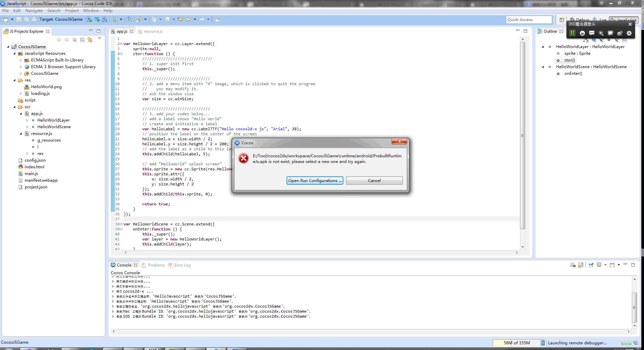Click the Run target icon with green play
644x350 pixels.
tap(105, 19)
